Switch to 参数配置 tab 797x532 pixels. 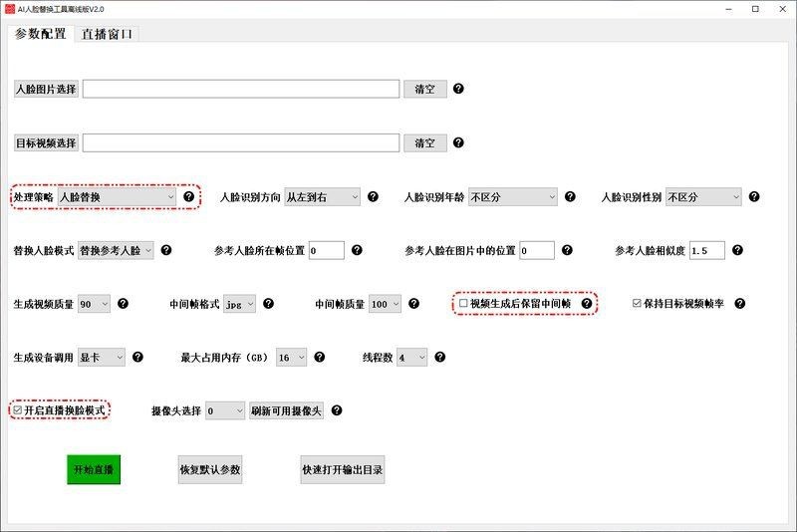click(x=40, y=34)
